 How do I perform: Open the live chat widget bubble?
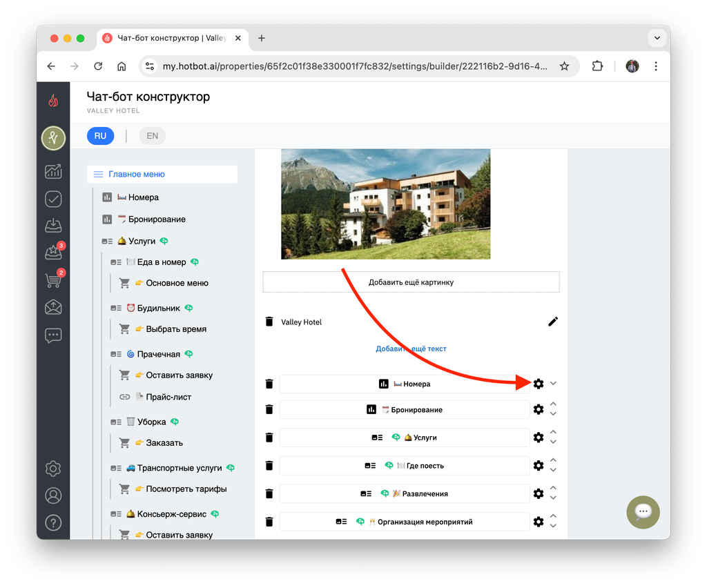(643, 512)
